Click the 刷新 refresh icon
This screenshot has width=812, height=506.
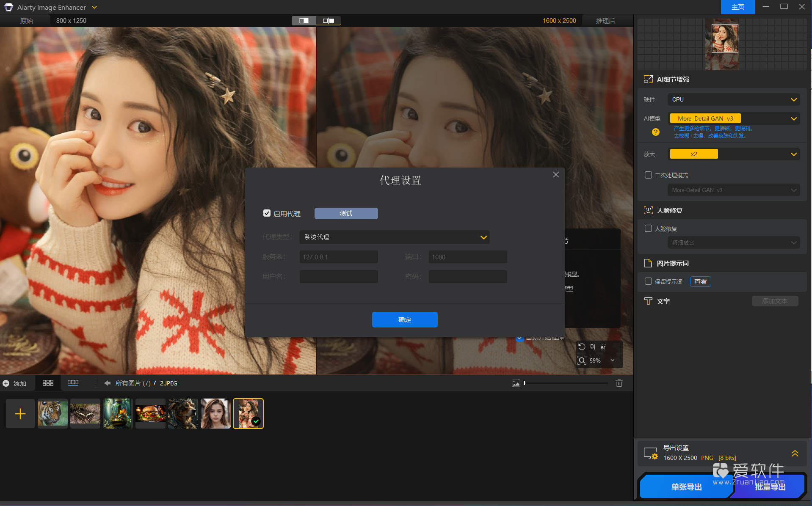(582, 347)
